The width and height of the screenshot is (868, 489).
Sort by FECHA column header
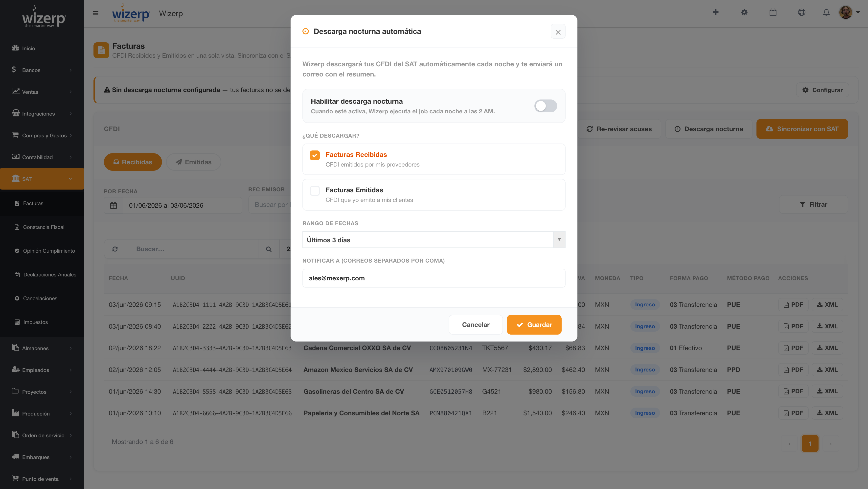click(118, 278)
